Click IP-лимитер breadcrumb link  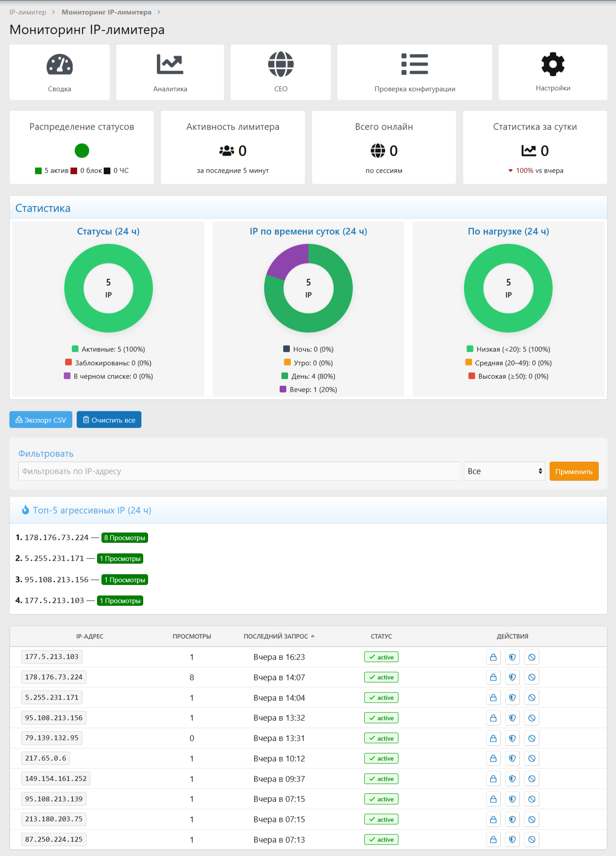27,12
